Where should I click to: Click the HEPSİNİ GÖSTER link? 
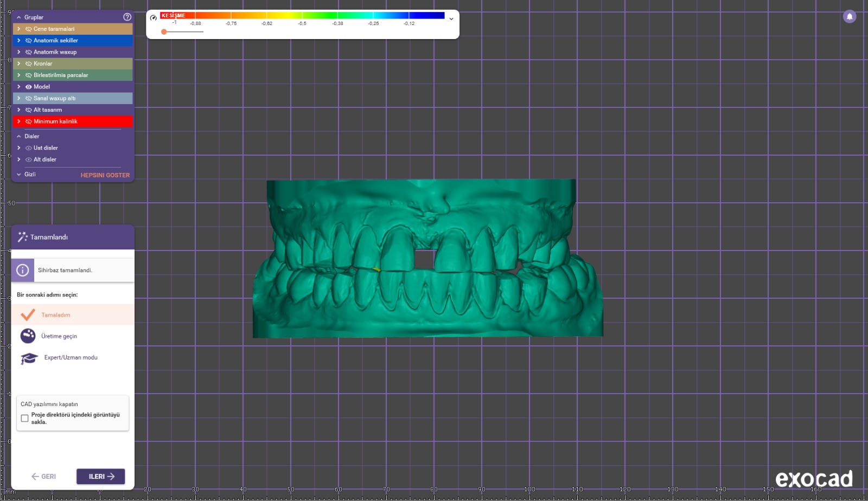pos(105,175)
